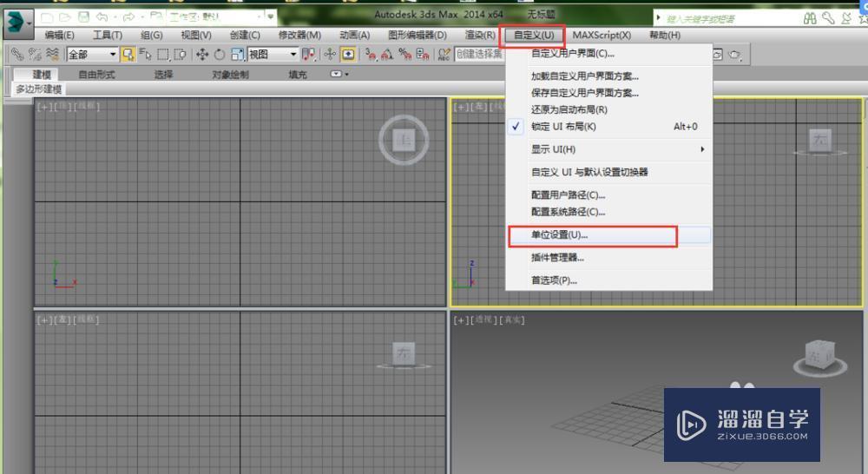Open the 动画(A) menu
868x474 pixels.
(354, 35)
